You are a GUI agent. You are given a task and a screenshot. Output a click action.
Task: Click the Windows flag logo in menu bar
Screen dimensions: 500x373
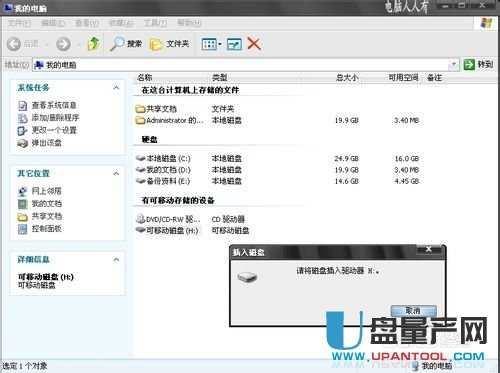(x=486, y=23)
